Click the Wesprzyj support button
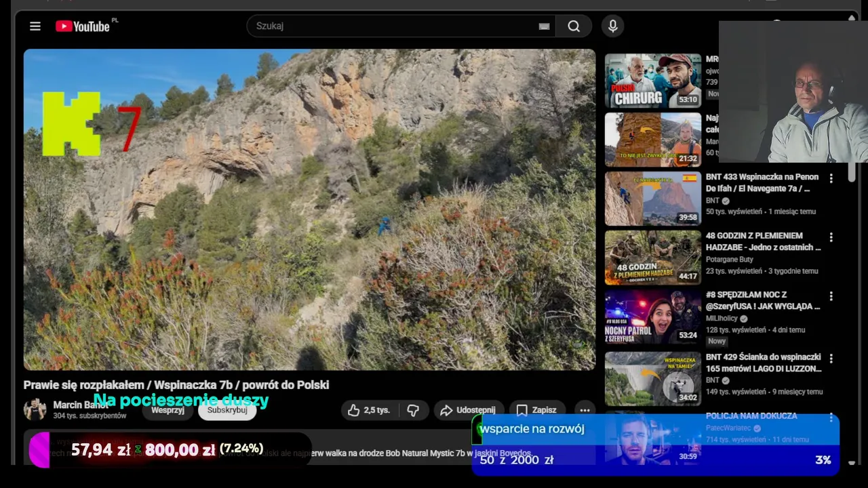Screen dimensions: 868x488 (167, 410)
